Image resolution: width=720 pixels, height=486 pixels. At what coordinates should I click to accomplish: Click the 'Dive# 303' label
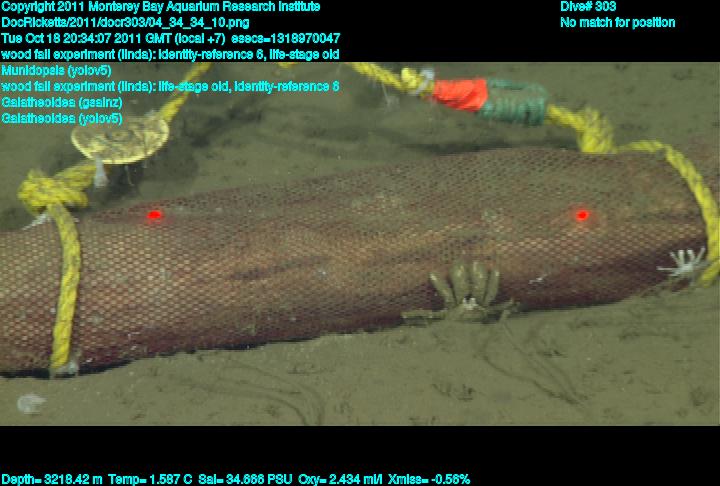point(588,7)
